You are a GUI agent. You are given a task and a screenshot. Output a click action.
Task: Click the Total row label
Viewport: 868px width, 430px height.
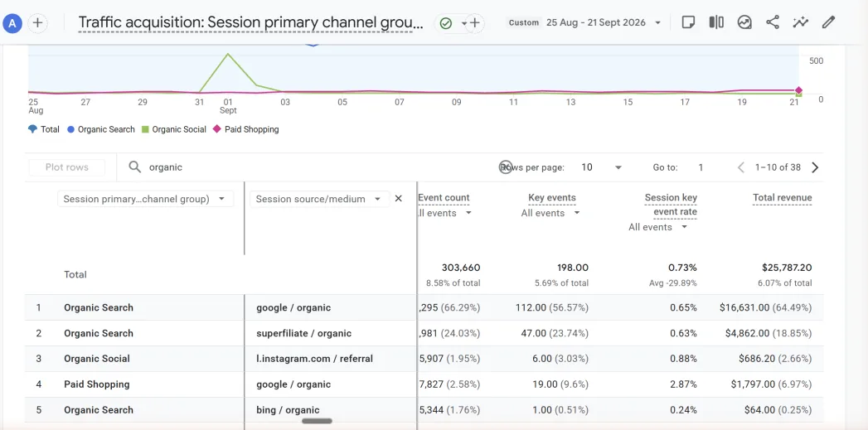pos(75,274)
